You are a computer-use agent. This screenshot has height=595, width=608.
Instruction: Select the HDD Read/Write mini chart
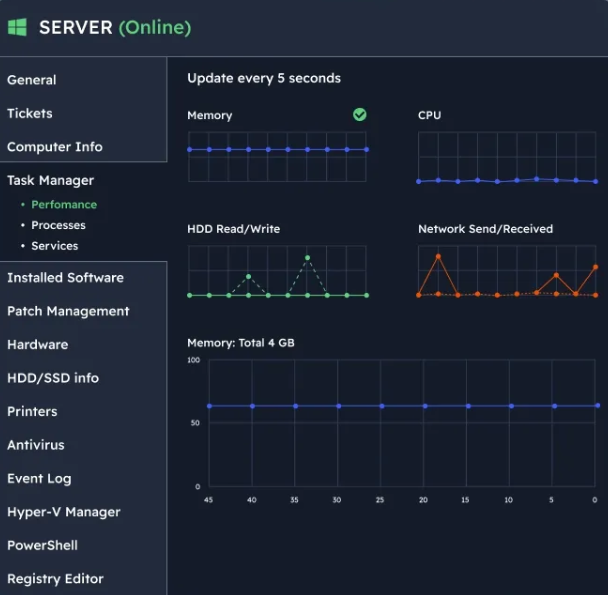[277, 270]
